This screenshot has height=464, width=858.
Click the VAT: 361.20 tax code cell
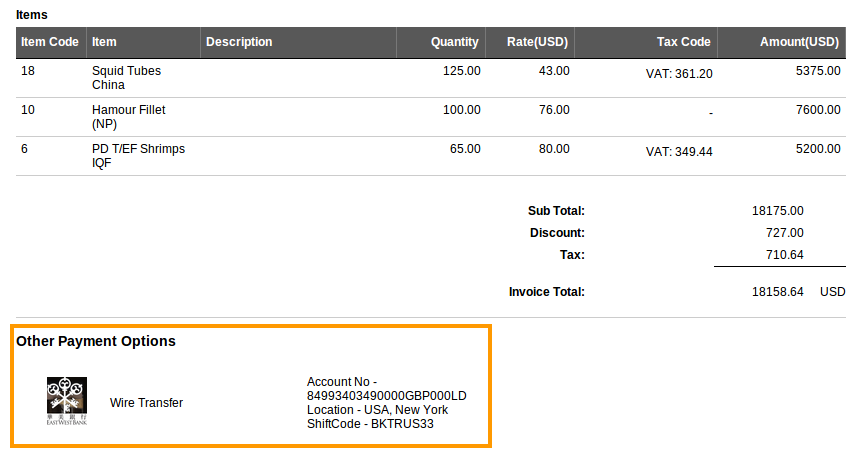[x=678, y=74]
